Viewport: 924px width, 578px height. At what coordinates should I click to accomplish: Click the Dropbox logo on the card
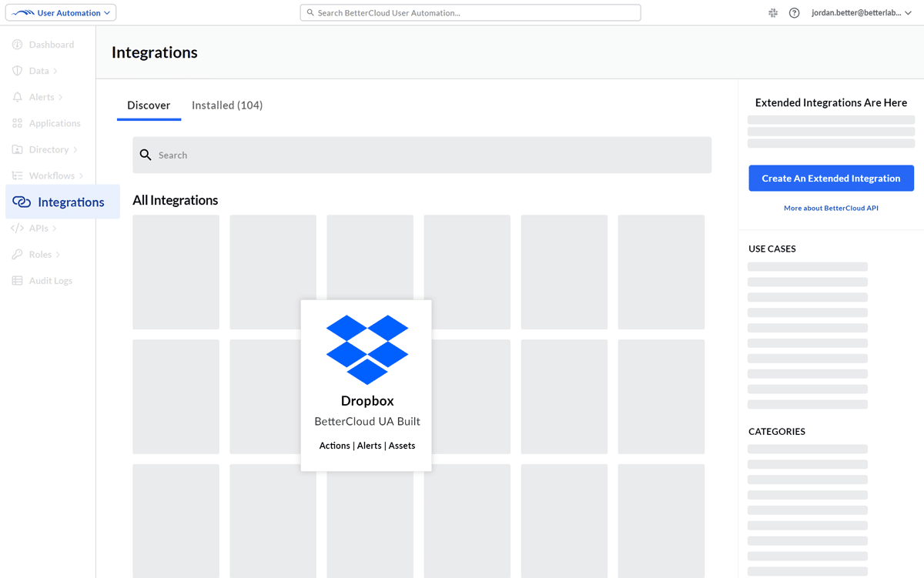pos(367,349)
